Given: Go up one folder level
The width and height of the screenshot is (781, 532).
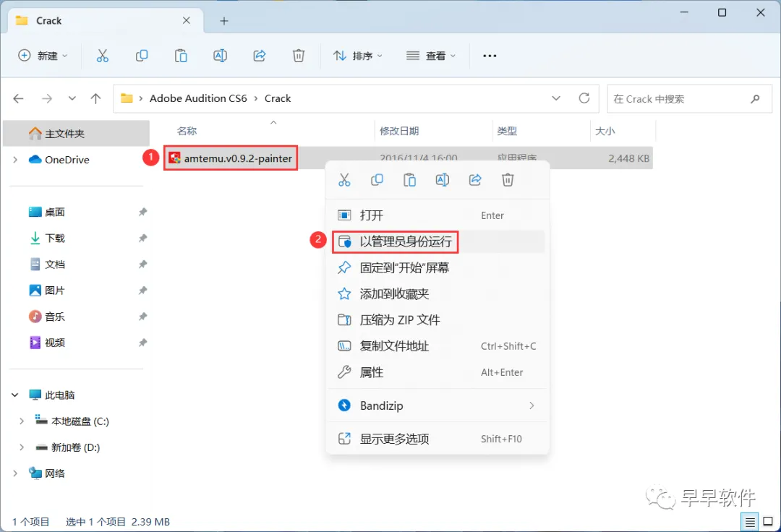Looking at the screenshot, I should point(95,98).
